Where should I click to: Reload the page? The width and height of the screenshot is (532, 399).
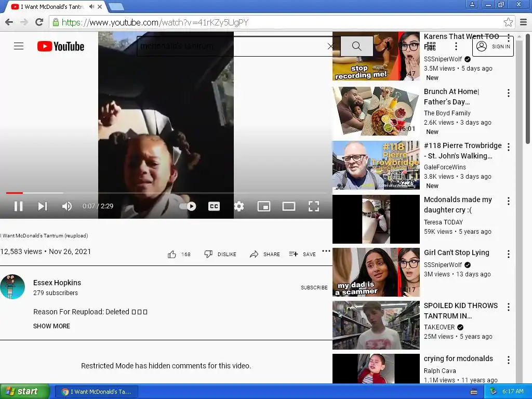(39, 22)
